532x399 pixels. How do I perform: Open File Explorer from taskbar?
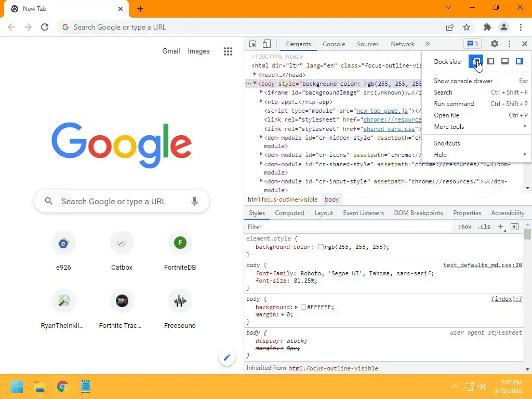(39, 387)
